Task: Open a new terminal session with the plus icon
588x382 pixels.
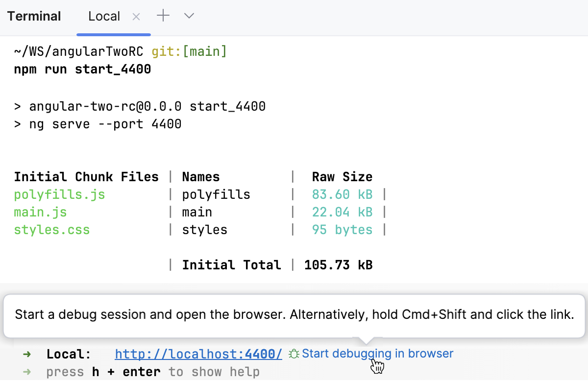Action: 163,16
